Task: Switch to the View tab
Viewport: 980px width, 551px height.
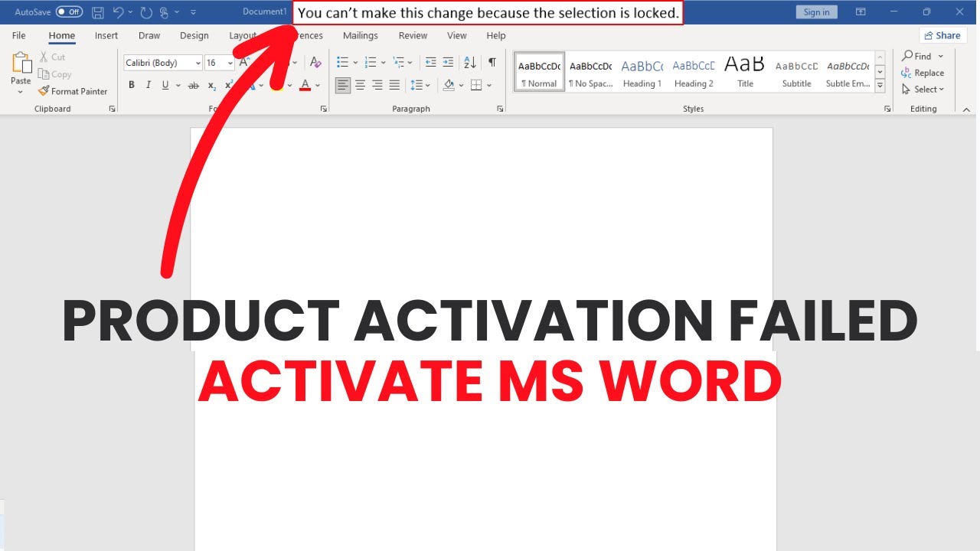Action: [457, 35]
